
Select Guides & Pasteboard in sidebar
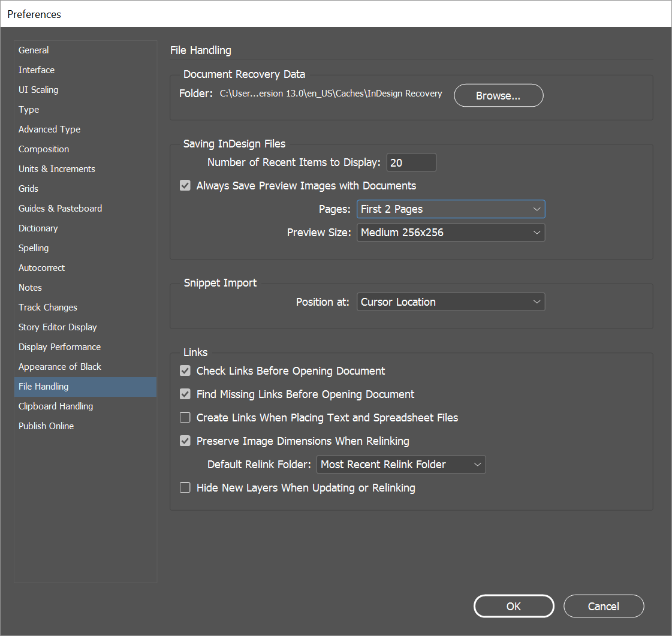point(60,209)
